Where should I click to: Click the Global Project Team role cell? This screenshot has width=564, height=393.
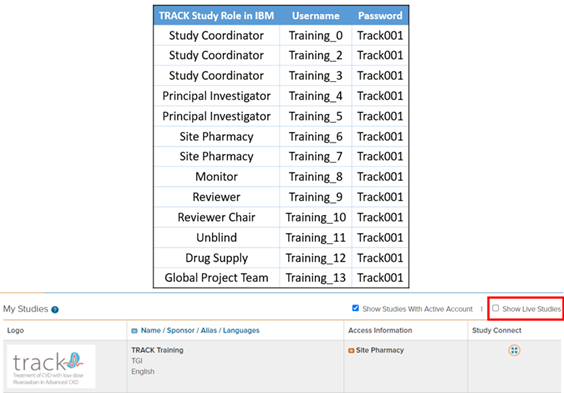tap(217, 278)
